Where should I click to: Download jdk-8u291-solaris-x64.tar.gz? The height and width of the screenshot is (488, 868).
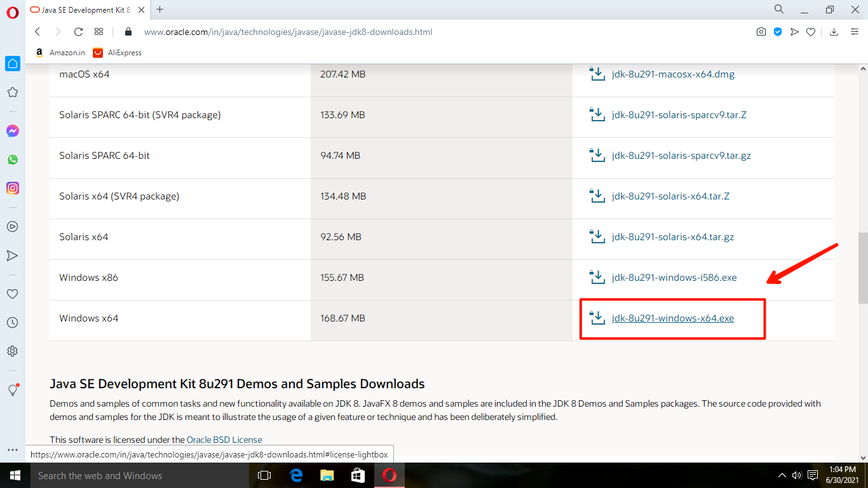click(672, 237)
